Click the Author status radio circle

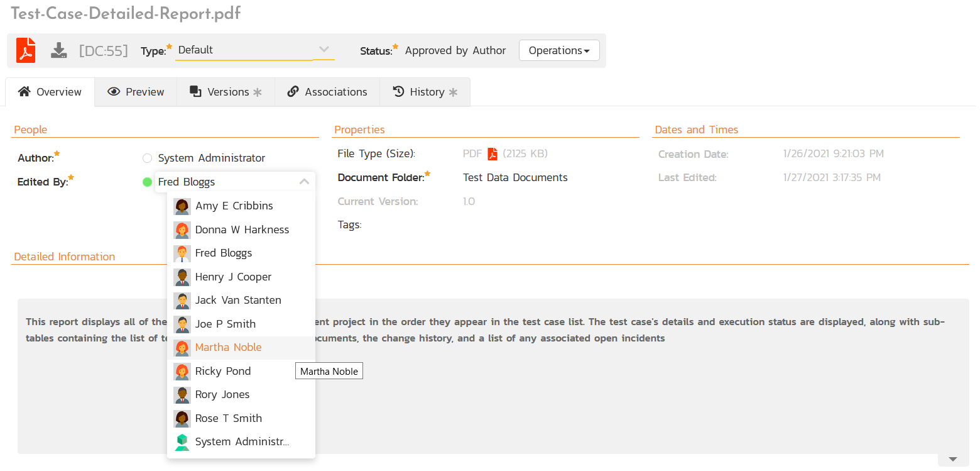[148, 158]
